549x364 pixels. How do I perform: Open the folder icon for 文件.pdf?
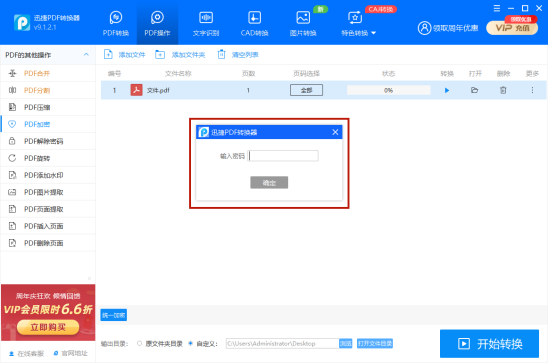(474, 90)
